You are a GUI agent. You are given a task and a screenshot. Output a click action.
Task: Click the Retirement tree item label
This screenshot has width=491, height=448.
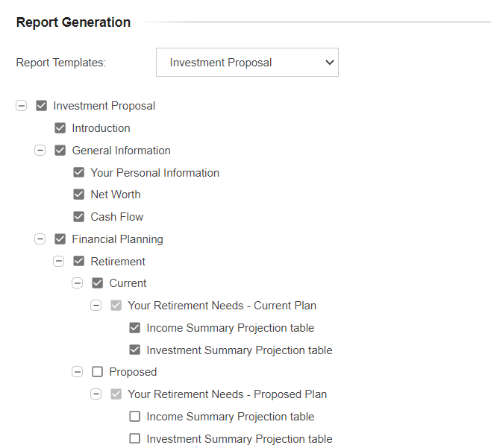pyautogui.click(x=118, y=262)
